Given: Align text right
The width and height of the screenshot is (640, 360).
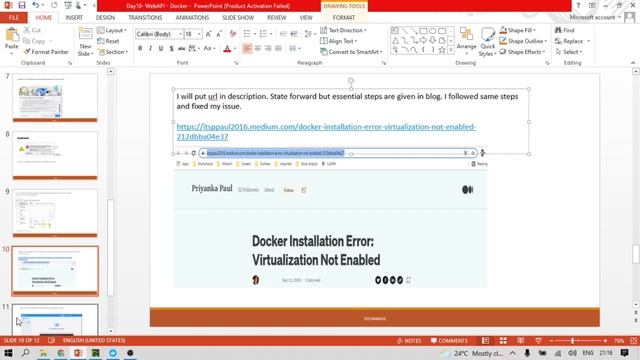Looking at the screenshot, I should tap(268, 49).
